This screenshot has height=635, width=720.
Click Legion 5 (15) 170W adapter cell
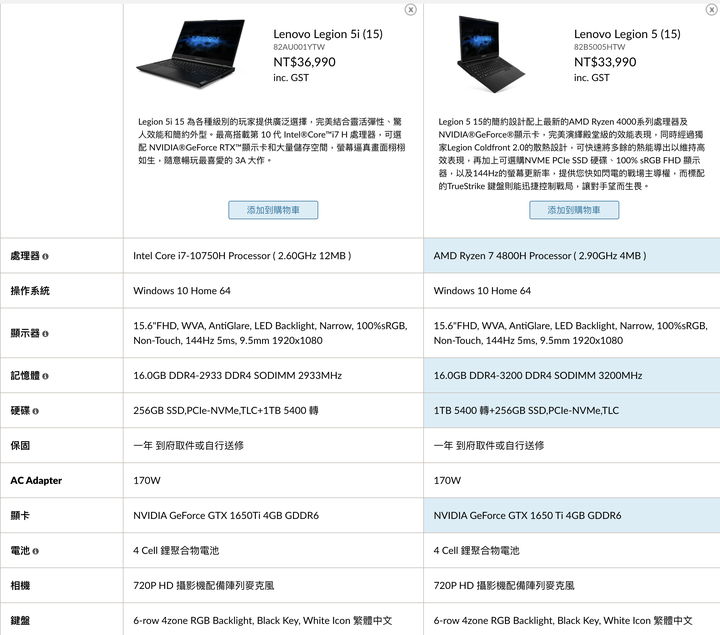tap(572, 480)
